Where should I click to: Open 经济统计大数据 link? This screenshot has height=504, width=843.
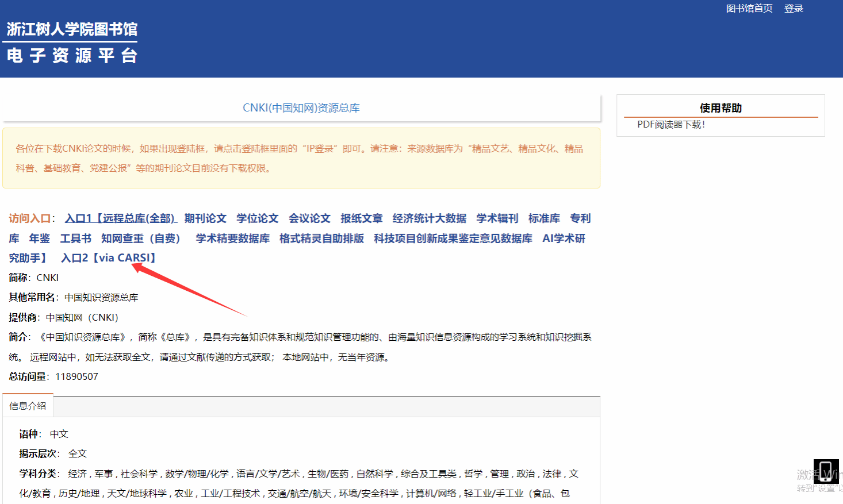(x=429, y=218)
